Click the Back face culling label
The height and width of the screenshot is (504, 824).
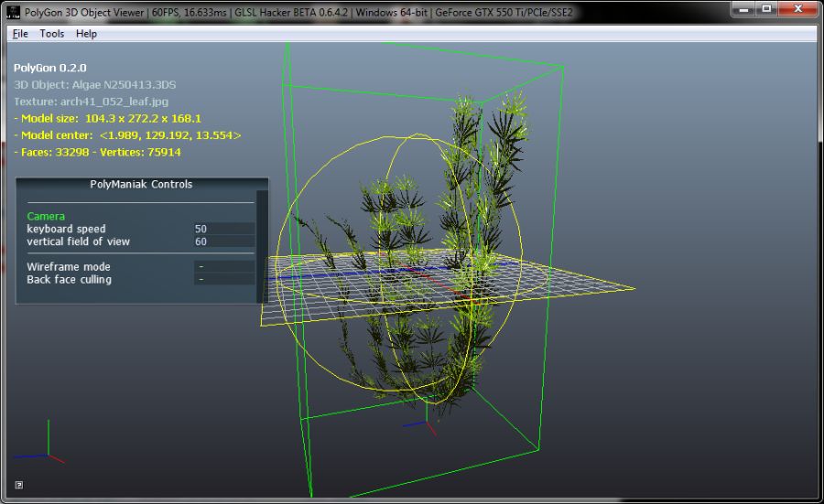click(x=70, y=280)
